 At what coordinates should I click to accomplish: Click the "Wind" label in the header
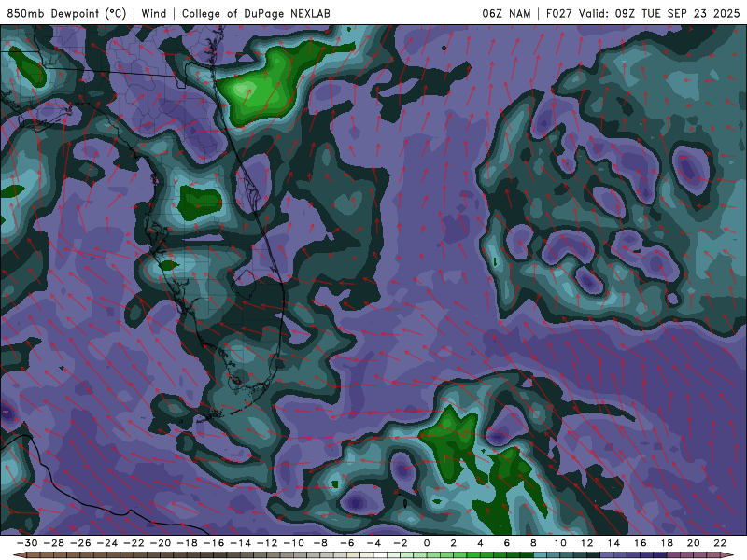point(154,13)
